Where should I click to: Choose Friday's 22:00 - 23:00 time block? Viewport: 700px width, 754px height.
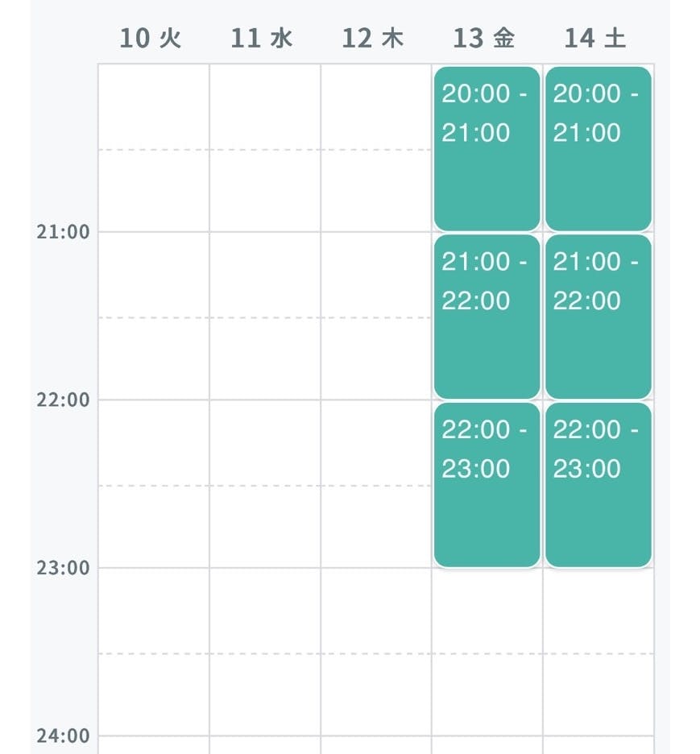pyautogui.click(x=487, y=485)
